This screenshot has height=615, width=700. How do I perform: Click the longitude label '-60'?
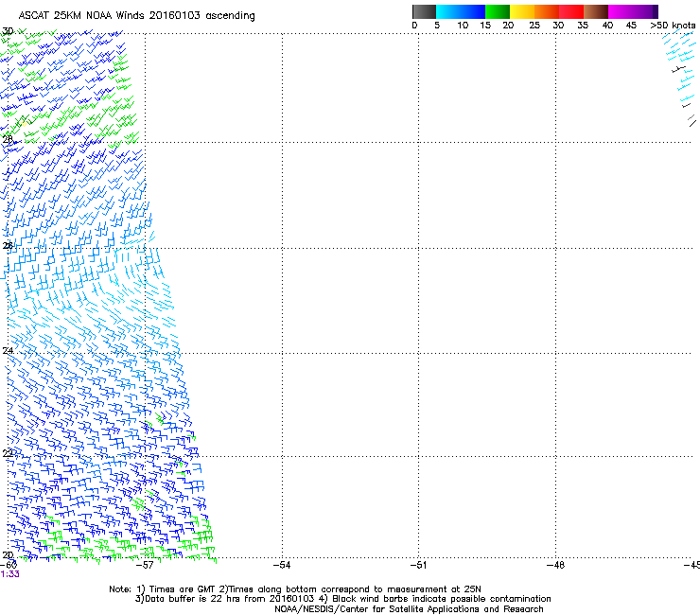pyautogui.click(x=9, y=565)
